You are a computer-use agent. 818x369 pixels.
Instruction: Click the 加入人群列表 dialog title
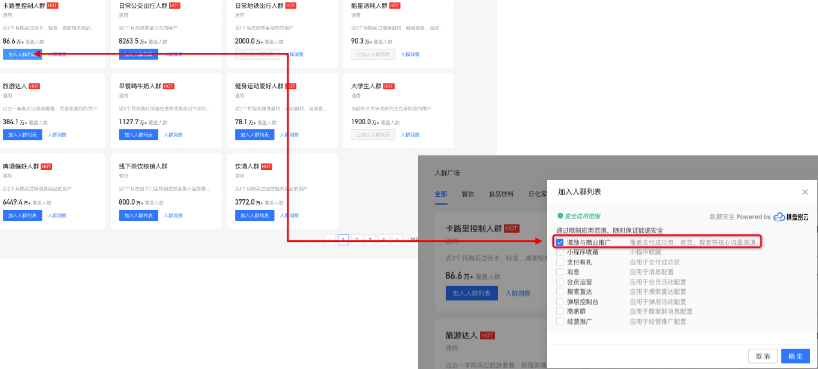580,192
